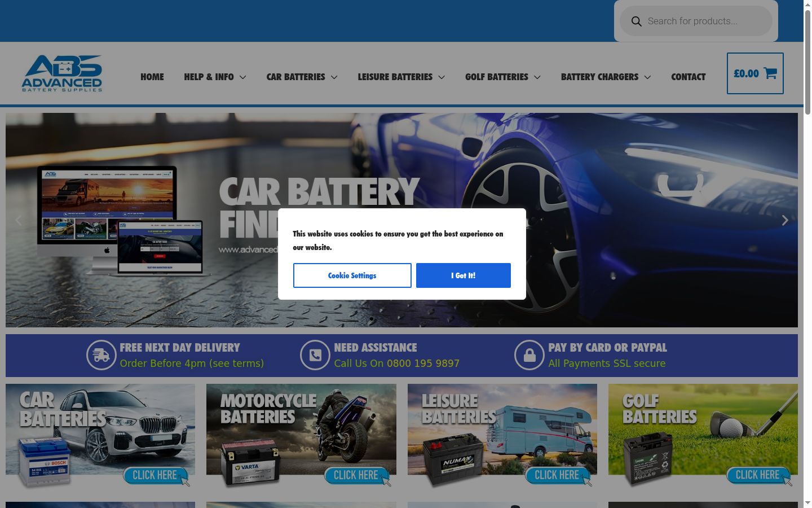This screenshot has width=812, height=508.
Task: Go to previous slide with left arrow
Action: tap(19, 220)
